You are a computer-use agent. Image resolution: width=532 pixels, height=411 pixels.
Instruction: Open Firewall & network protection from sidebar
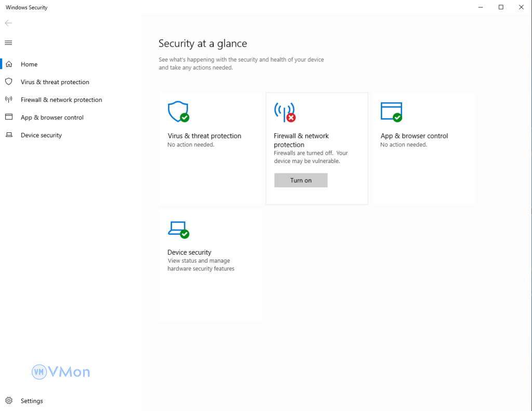click(61, 100)
